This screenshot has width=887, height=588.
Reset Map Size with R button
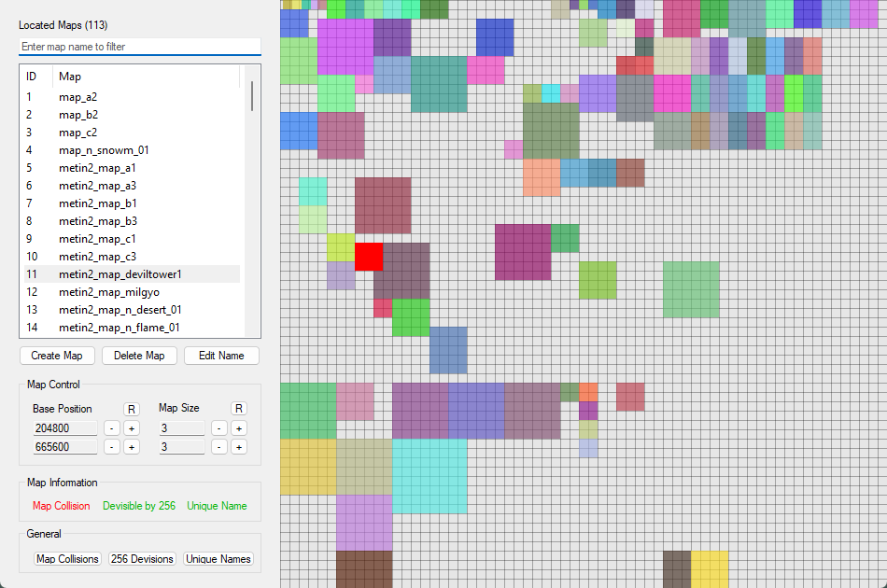tap(239, 408)
